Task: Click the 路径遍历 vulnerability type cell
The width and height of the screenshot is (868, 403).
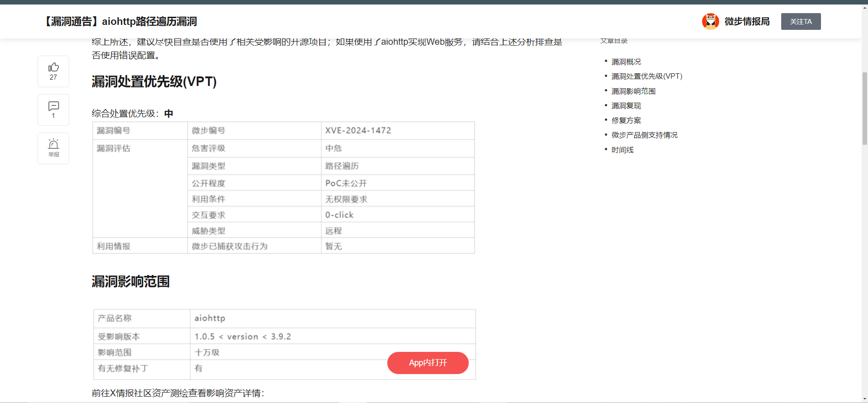Action: coord(398,166)
